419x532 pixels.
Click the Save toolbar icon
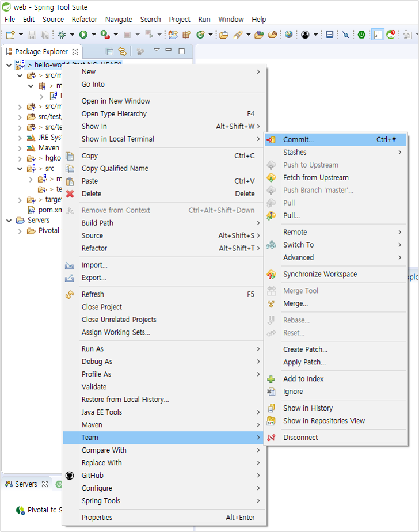(x=32, y=35)
